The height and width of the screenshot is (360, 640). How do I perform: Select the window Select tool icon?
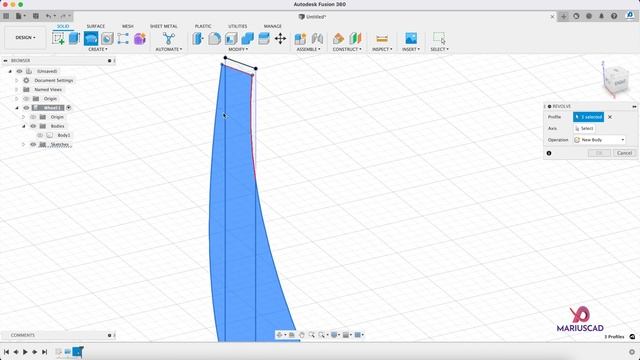click(x=439, y=38)
